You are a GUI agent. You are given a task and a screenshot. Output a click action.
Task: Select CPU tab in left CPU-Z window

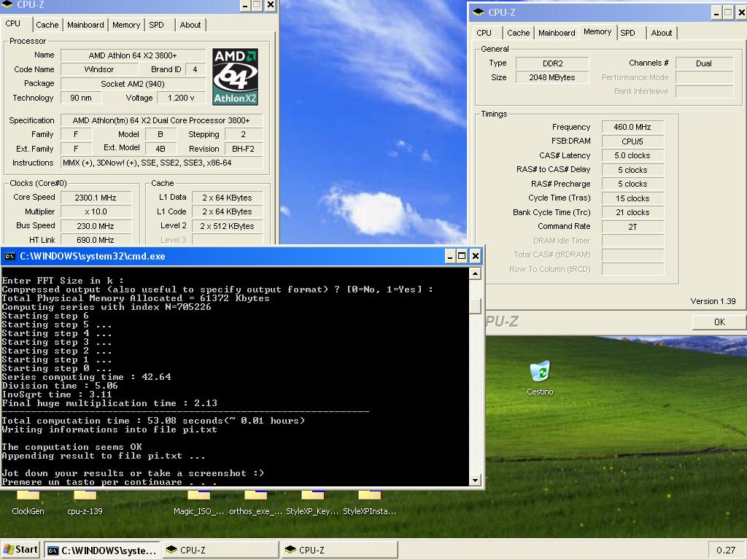(13, 24)
